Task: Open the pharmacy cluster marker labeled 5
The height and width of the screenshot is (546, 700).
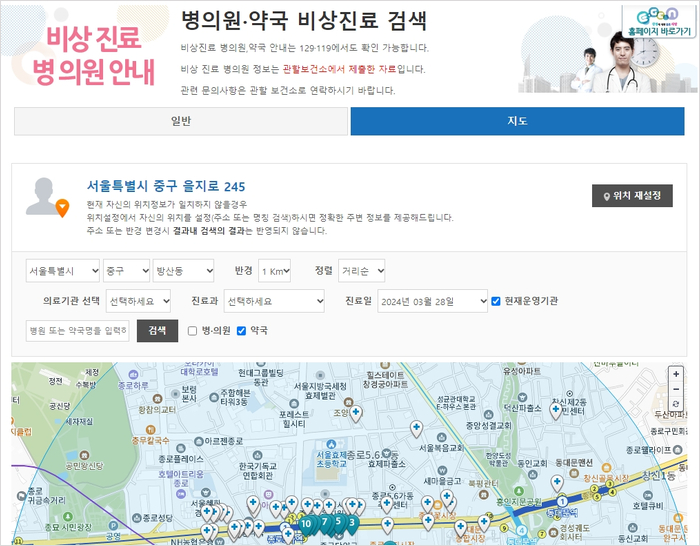Action: [x=338, y=522]
